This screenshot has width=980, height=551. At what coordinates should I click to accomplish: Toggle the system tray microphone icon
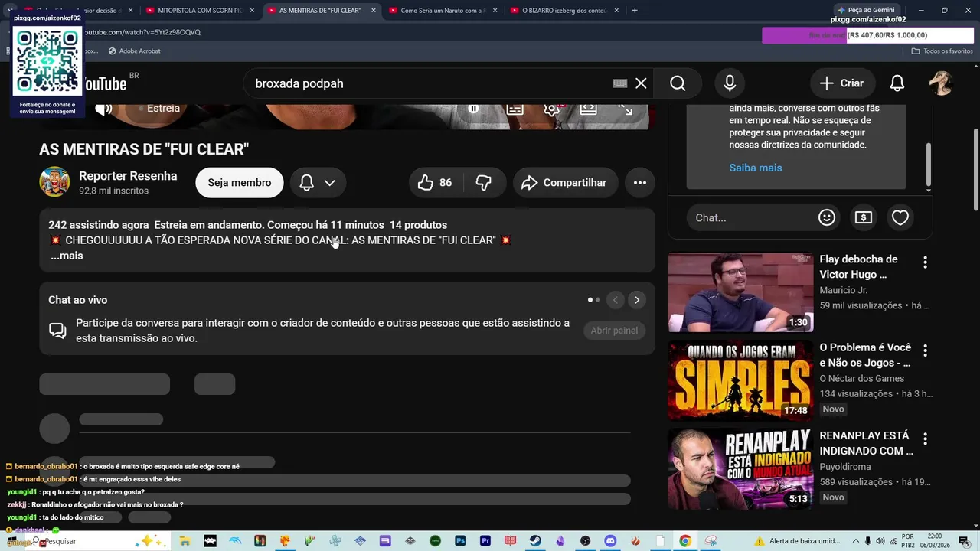point(868,541)
